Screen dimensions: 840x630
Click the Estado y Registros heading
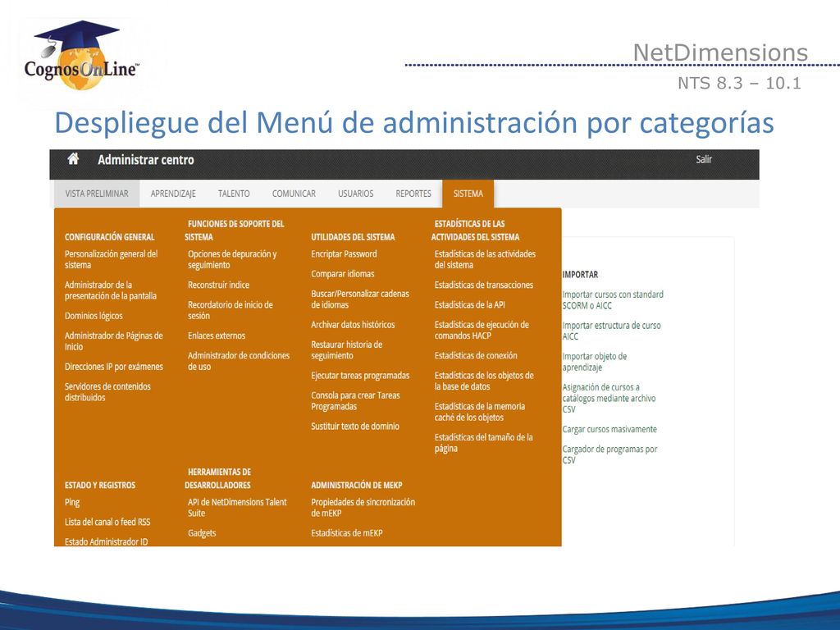99,486
